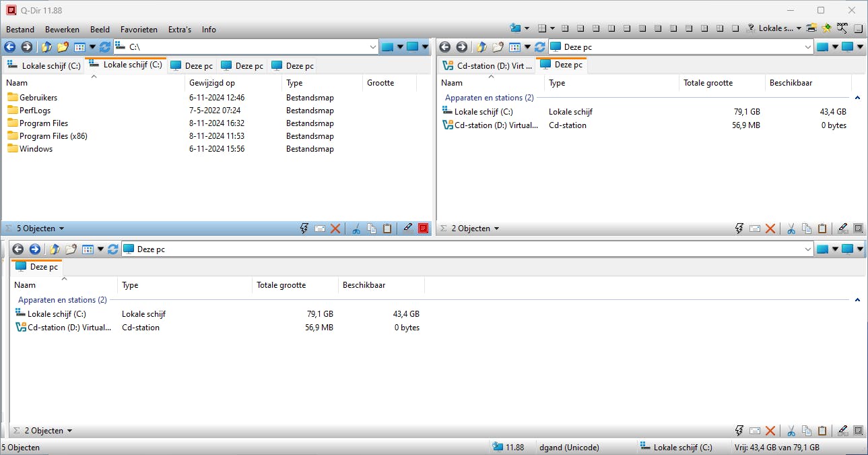The width and height of the screenshot is (868, 455).
Task: Click cut scissors in top-right pane
Action: [791, 229]
